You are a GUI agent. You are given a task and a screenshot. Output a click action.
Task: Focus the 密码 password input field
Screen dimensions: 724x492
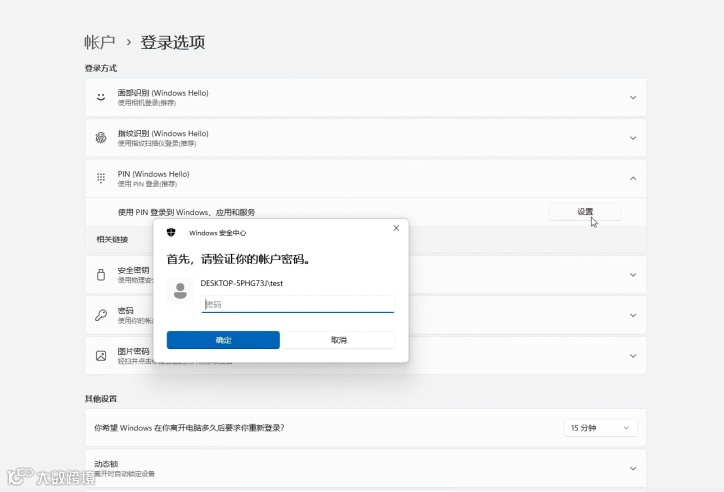tap(297, 304)
